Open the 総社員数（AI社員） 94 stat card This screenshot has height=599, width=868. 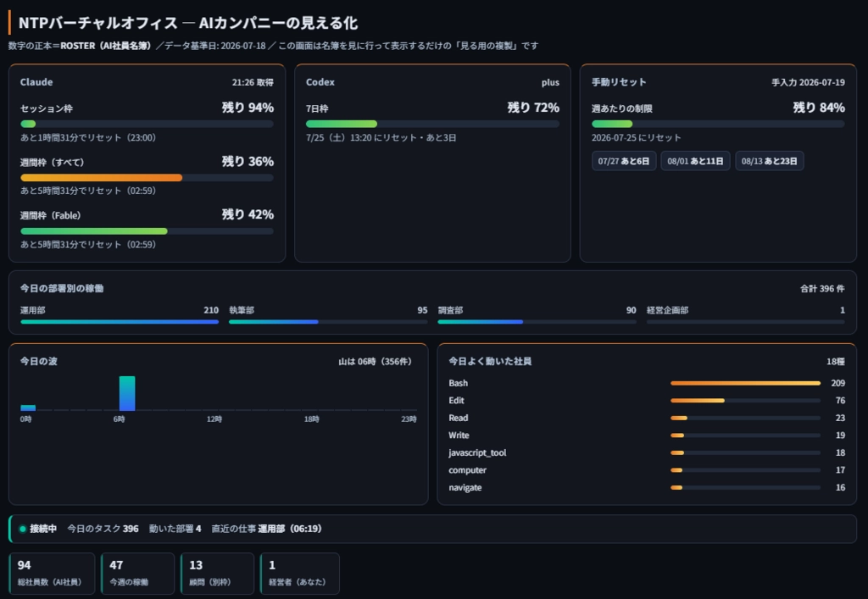point(52,573)
